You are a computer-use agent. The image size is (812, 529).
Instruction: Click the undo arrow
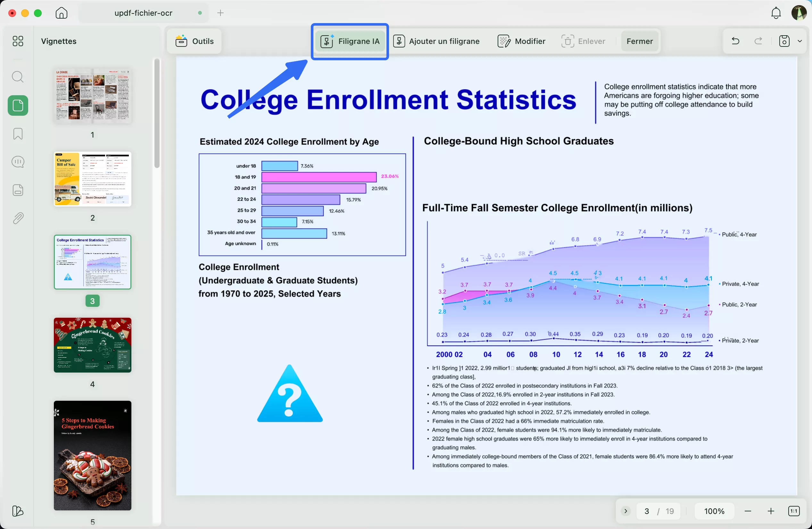(x=735, y=41)
